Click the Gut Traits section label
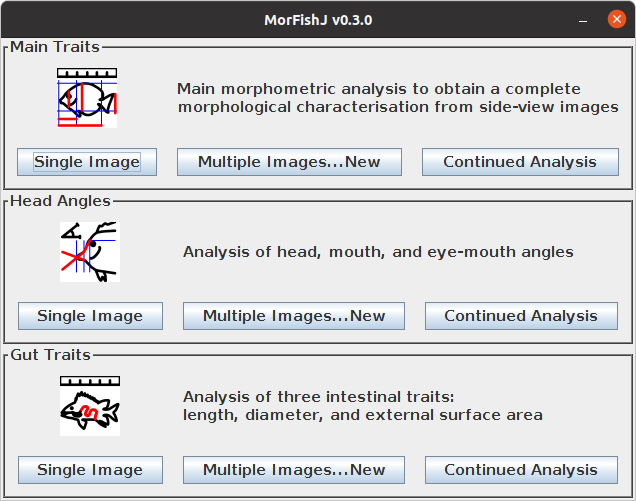Image resolution: width=636 pixels, height=501 pixels. pyautogui.click(x=50, y=355)
